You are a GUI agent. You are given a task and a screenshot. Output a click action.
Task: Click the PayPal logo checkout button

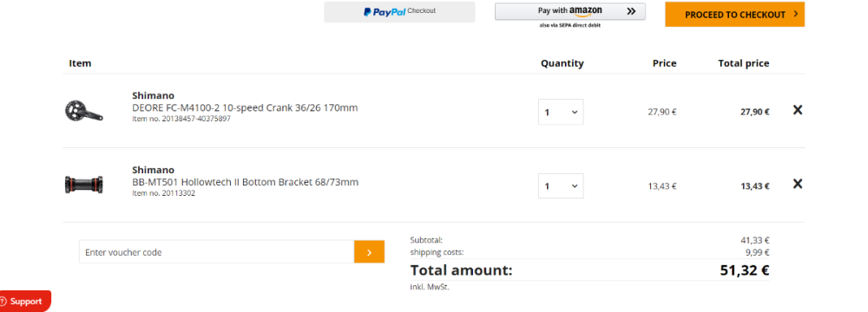tap(399, 11)
